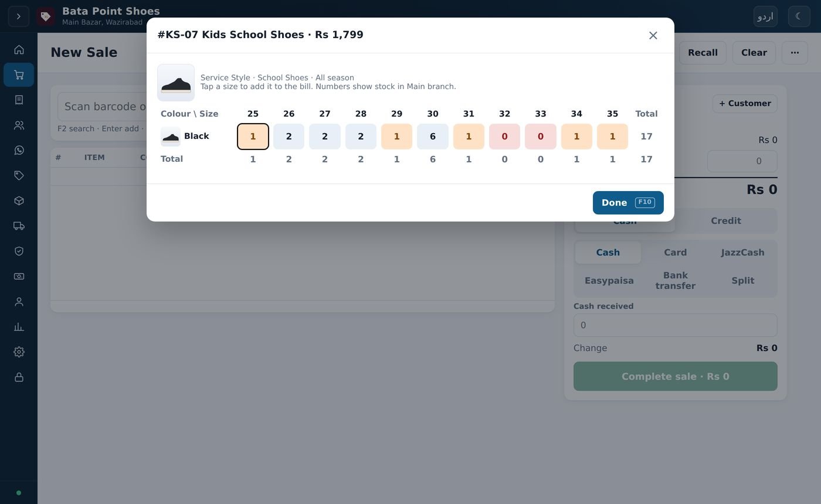
Task: Open the price tag sidebar icon
Action: (19, 176)
